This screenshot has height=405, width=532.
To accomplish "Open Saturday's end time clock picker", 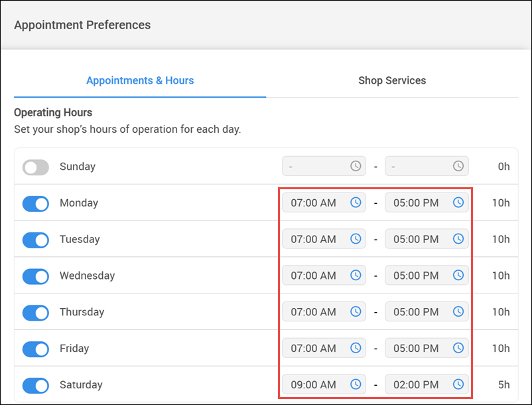I will coord(458,384).
